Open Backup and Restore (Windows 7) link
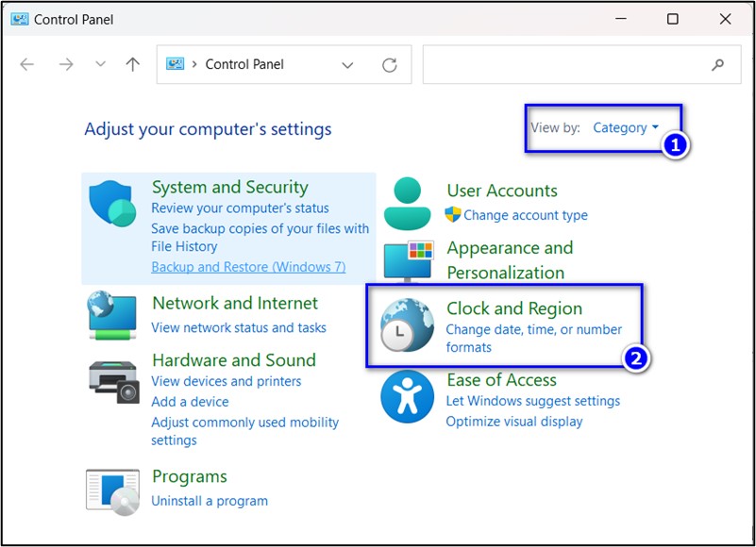This screenshot has width=756, height=547. click(248, 267)
